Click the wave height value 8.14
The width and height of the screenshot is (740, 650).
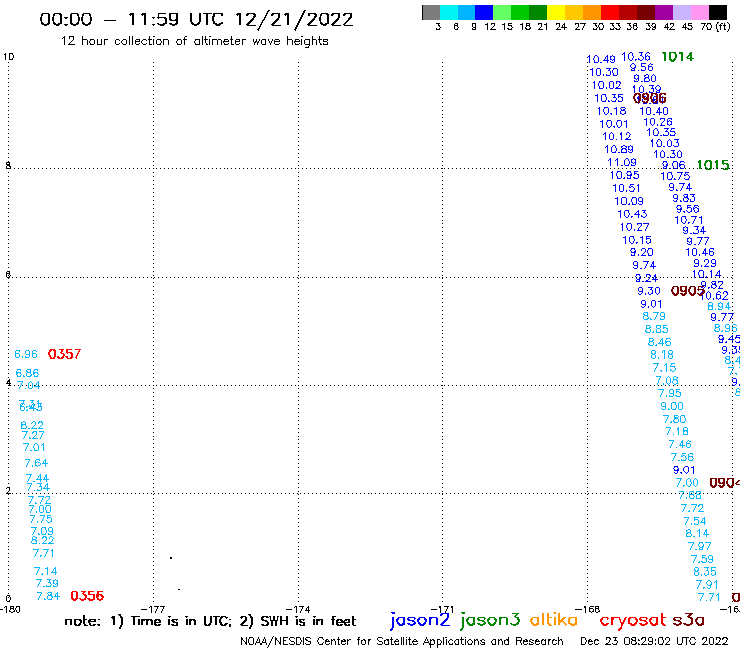point(697,534)
